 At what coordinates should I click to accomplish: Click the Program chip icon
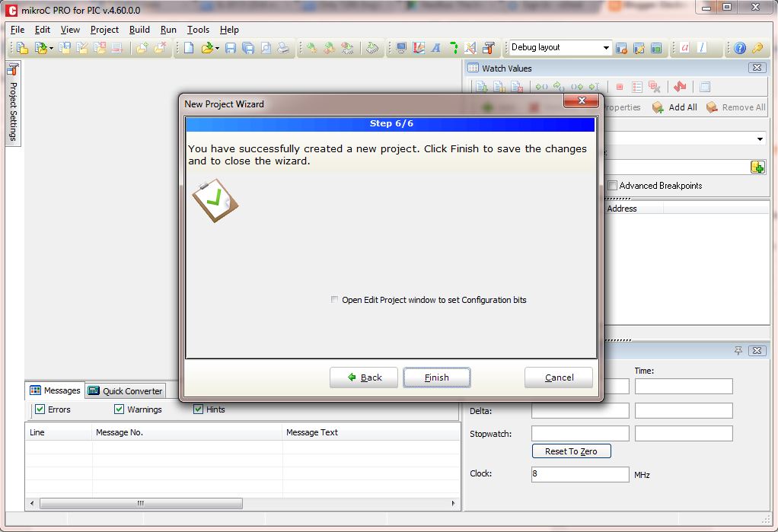(x=372, y=48)
